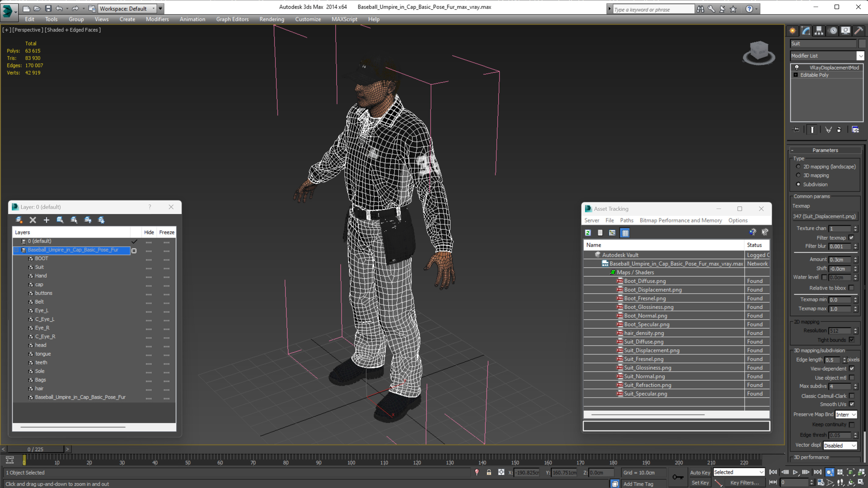
Task: Toggle VRayDisplacementMod lightbulb visibility
Action: point(797,67)
